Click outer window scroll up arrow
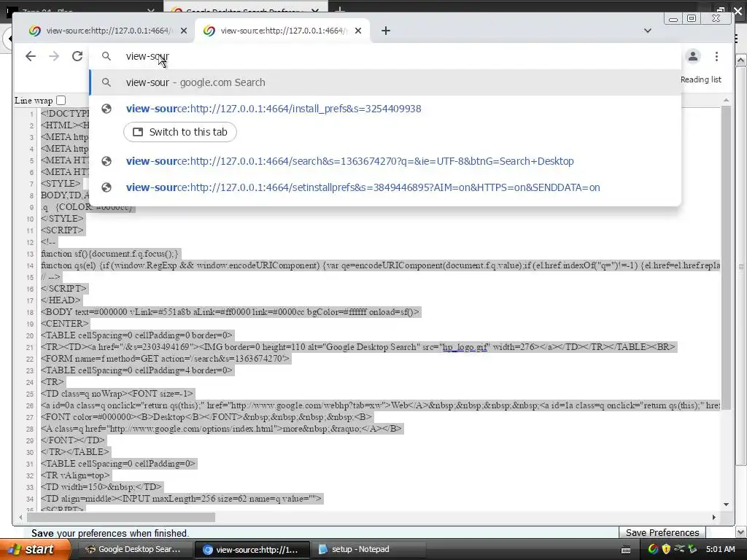 point(741,61)
